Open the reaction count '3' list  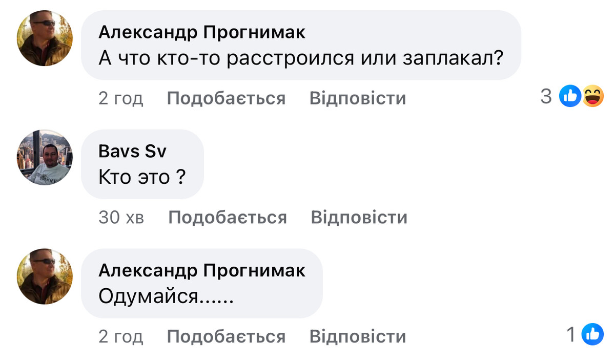click(546, 96)
